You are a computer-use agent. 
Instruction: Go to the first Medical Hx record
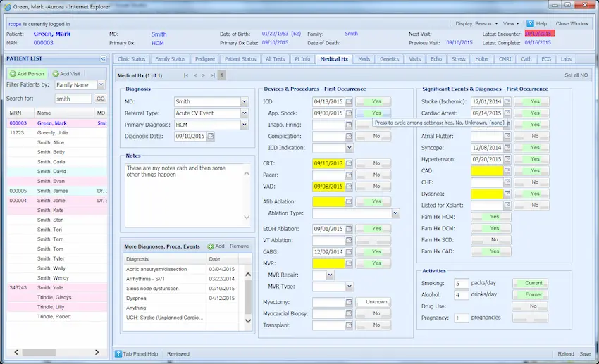(x=186, y=75)
